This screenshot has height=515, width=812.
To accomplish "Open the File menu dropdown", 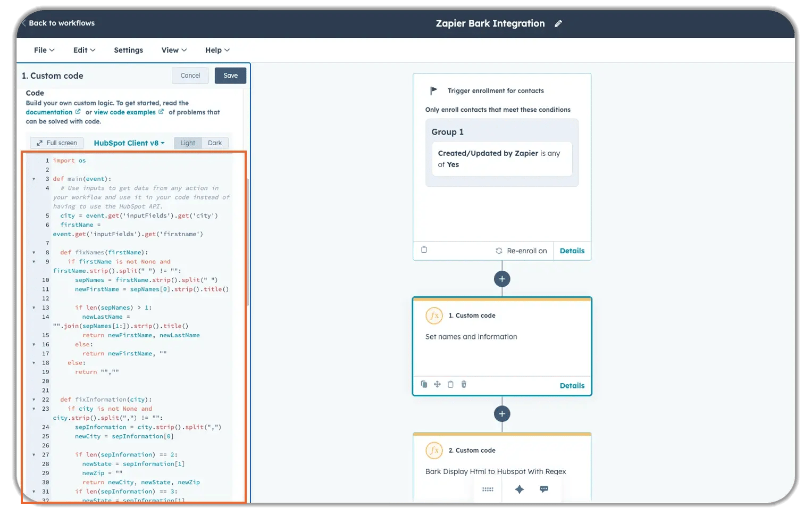I will (44, 50).
